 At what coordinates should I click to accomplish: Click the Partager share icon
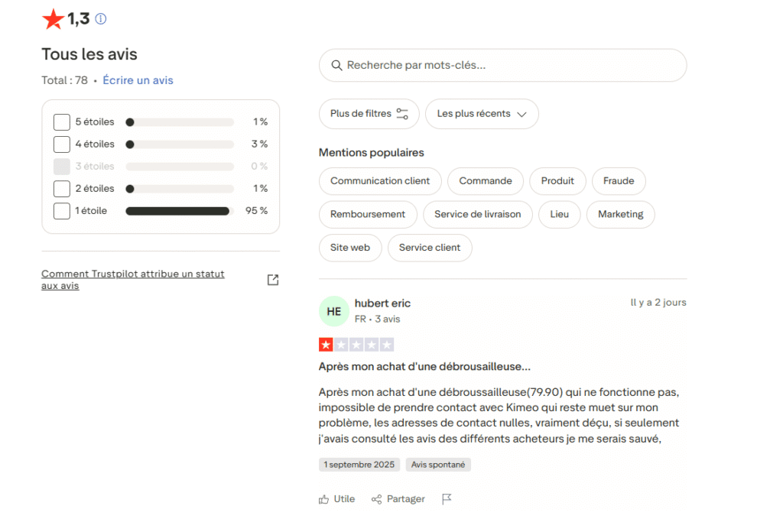pos(376,499)
